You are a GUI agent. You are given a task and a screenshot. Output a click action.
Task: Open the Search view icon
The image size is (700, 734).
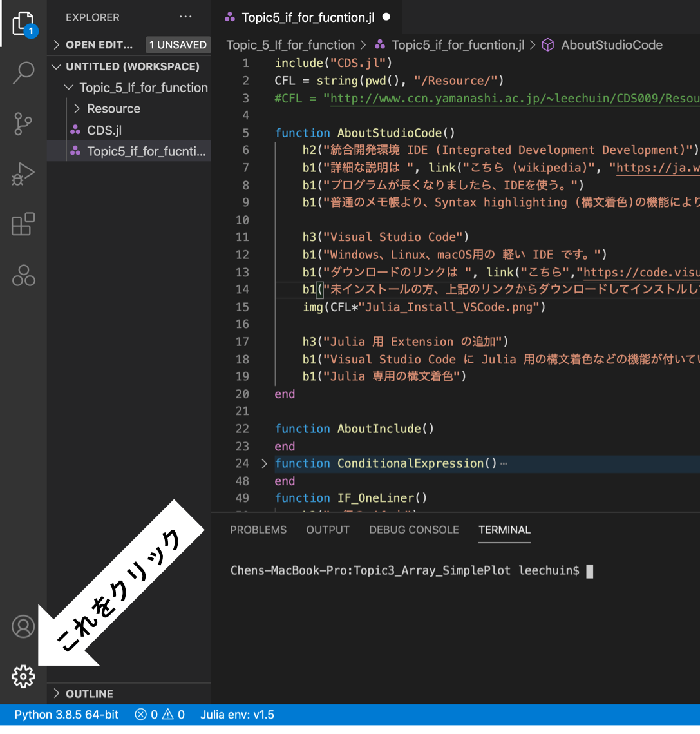tap(23, 73)
